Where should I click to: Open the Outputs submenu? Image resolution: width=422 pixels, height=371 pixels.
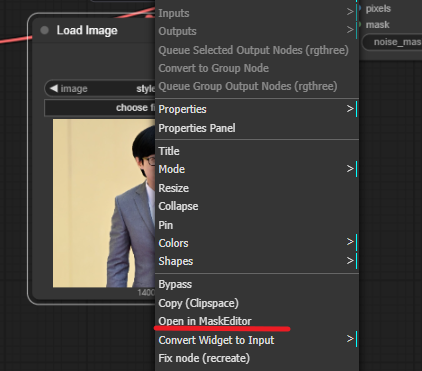257,31
